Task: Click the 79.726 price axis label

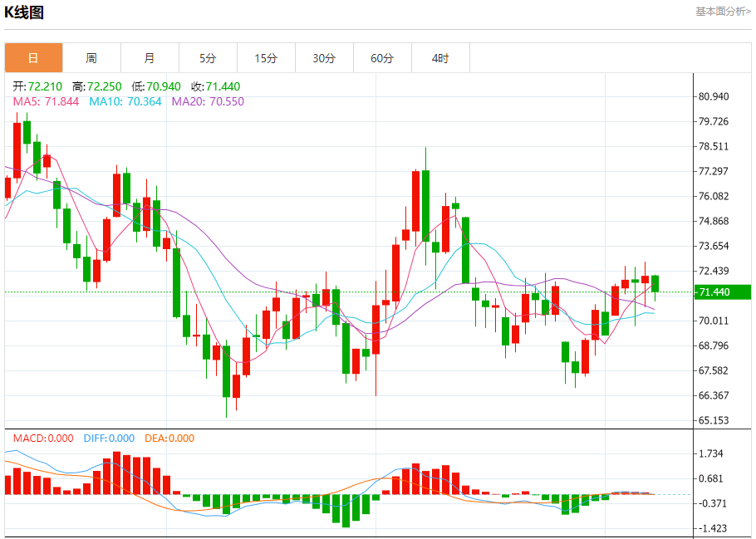Action: click(714, 121)
